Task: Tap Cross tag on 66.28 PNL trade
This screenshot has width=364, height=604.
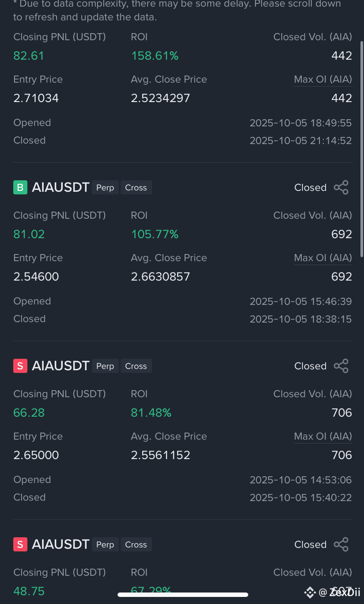Action: [136, 366]
